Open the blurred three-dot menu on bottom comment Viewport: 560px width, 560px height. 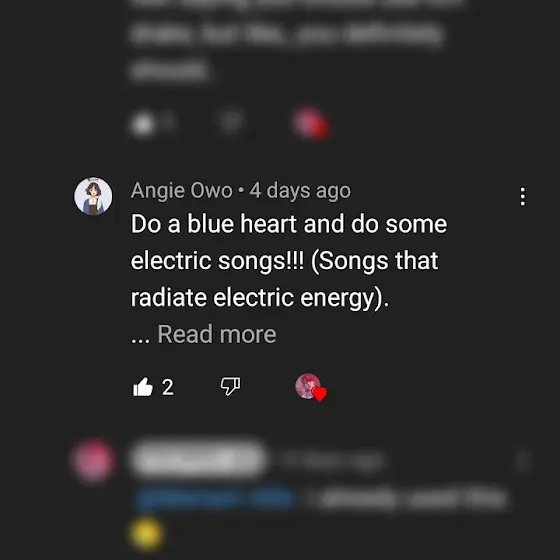click(522, 461)
